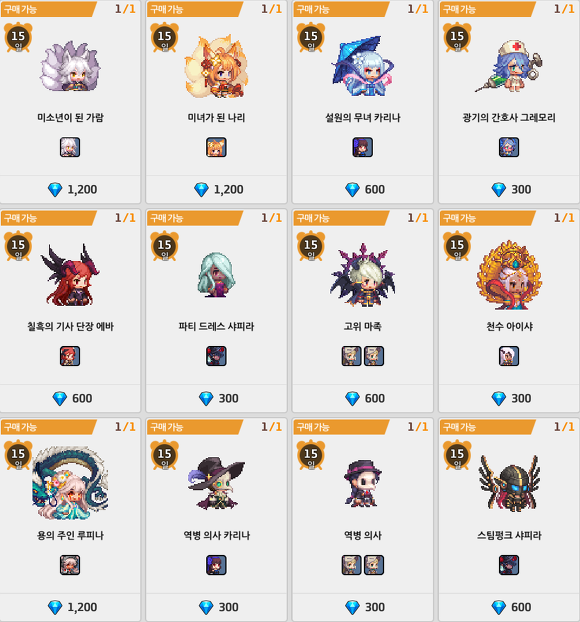This screenshot has width=580, height=622.
Task: Click the character portrait under 스팀펑크 샤피라
Action: (x=509, y=565)
